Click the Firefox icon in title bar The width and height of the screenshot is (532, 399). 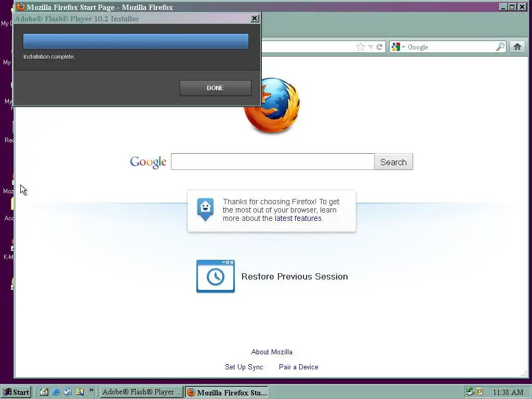20,7
